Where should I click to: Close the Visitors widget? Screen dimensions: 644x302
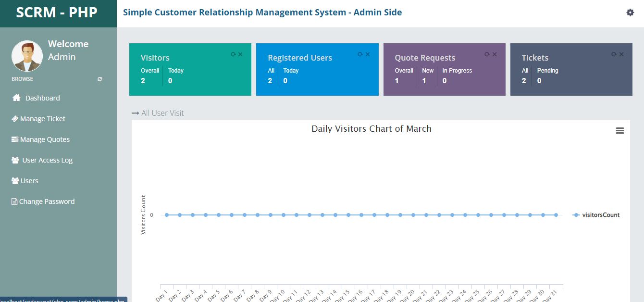(241, 54)
